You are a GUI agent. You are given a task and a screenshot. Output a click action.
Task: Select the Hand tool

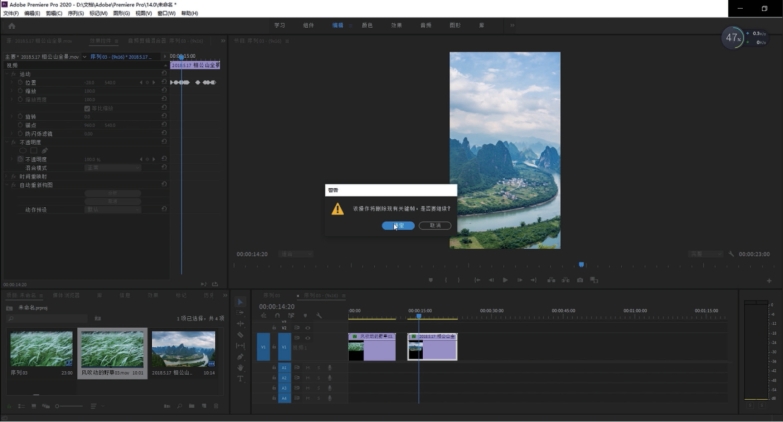tap(240, 368)
